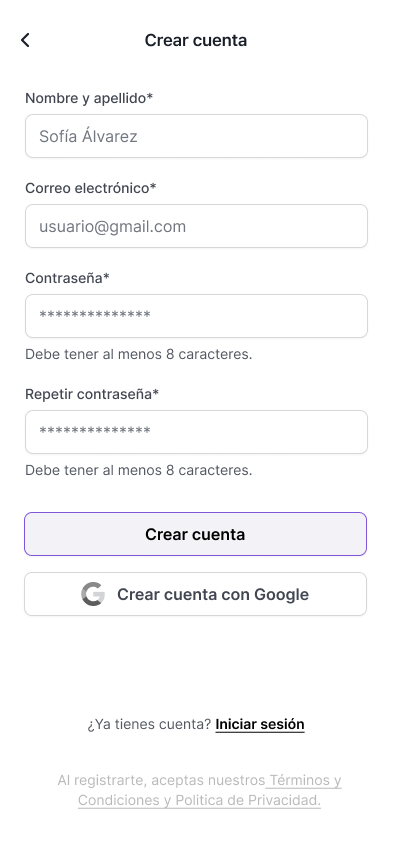Click the ¿Ya tienes cuenta? text
393x852 pixels.
coord(149,724)
